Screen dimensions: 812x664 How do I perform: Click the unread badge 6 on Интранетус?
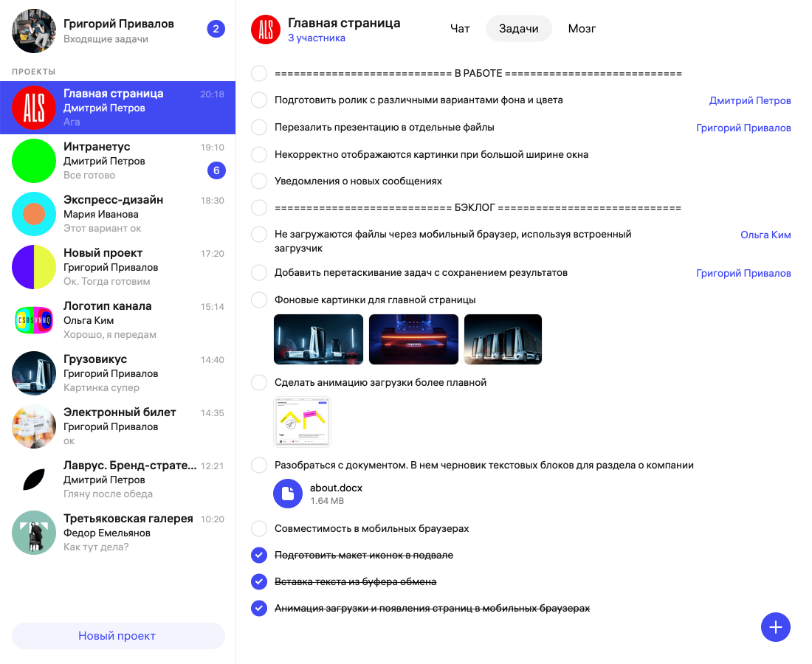tap(216, 170)
